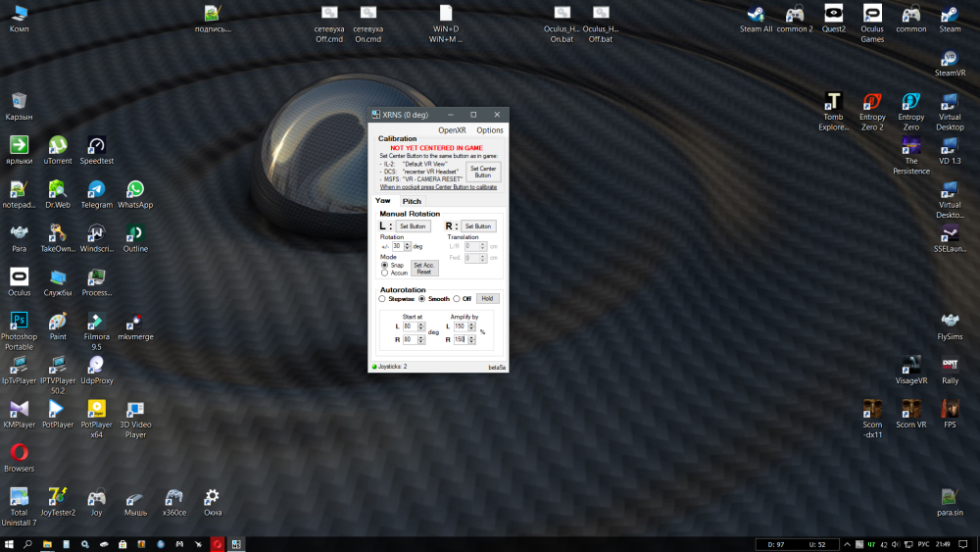Screen dimensions: 980x552
Task: Select Accum mode radio button
Action: pyautogui.click(x=385, y=273)
